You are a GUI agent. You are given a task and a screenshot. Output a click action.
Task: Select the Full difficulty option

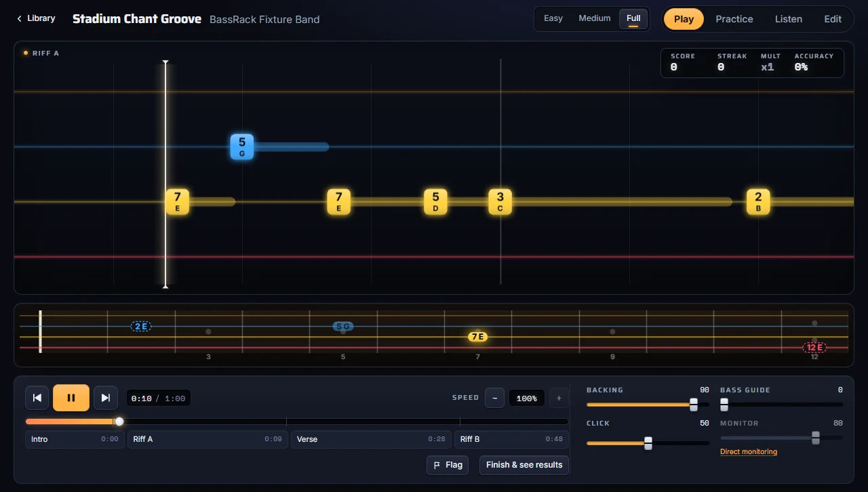[633, 18]
